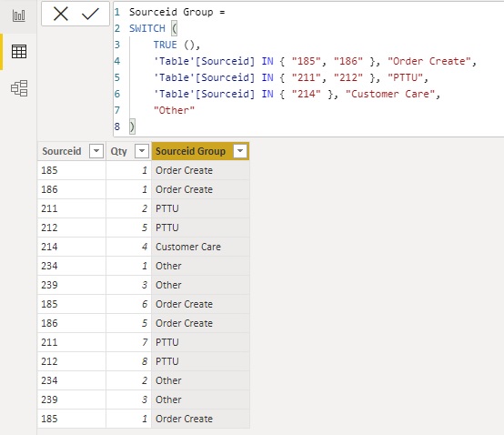
Task: Select the Qty column header
Action: coord(128,151)
